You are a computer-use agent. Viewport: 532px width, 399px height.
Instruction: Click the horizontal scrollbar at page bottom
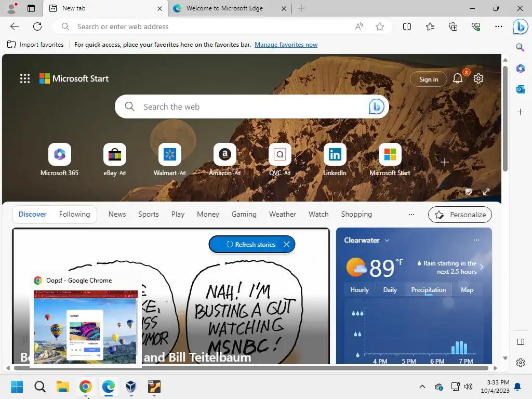[x=251, y=368]
